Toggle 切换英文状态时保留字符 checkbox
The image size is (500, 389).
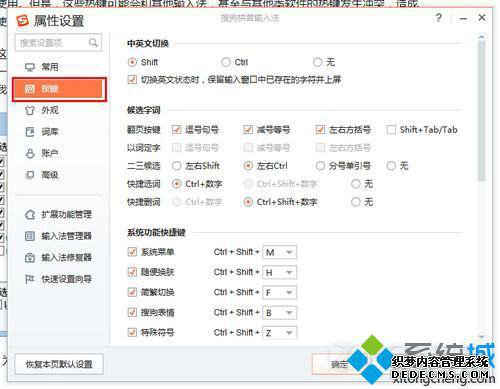click(132, 80)
